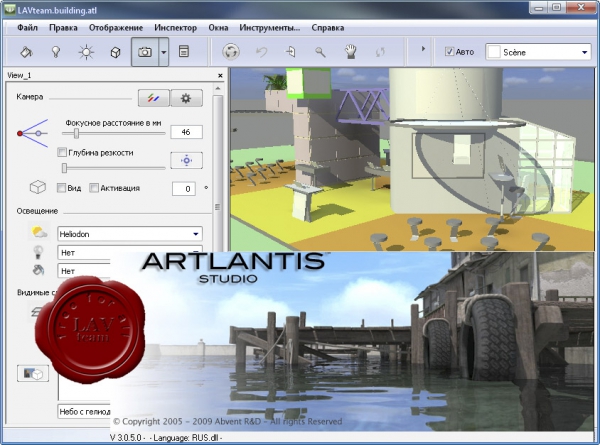This screenshot has height=445, width=600.
Task: Click the refresh preview icon
Action: pos(380,52)
